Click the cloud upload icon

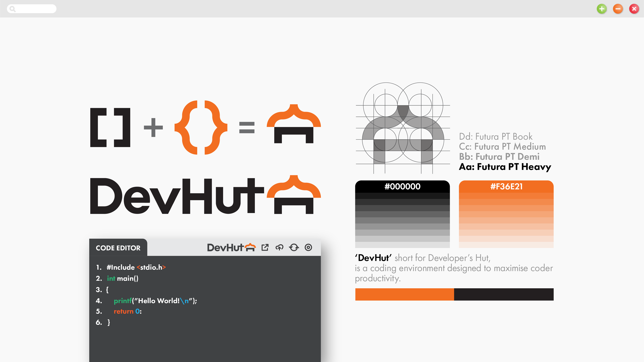coord(279,247)
